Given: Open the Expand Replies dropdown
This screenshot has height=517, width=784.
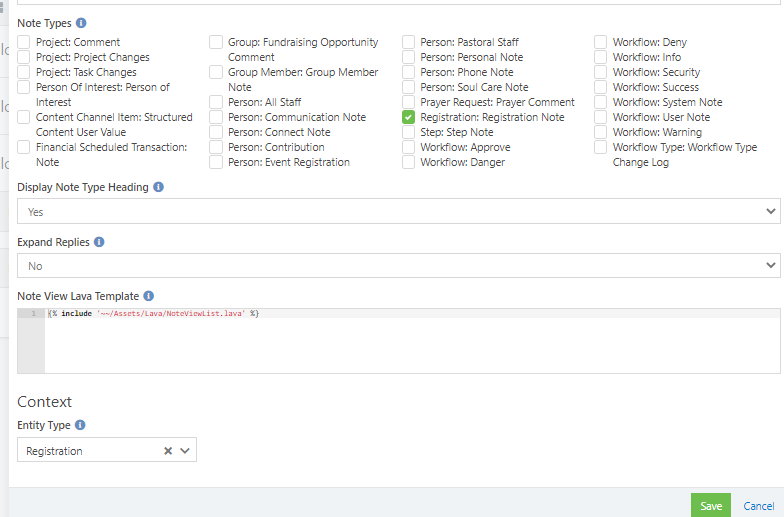Looking at the screenshot, I should coord(398,266).
